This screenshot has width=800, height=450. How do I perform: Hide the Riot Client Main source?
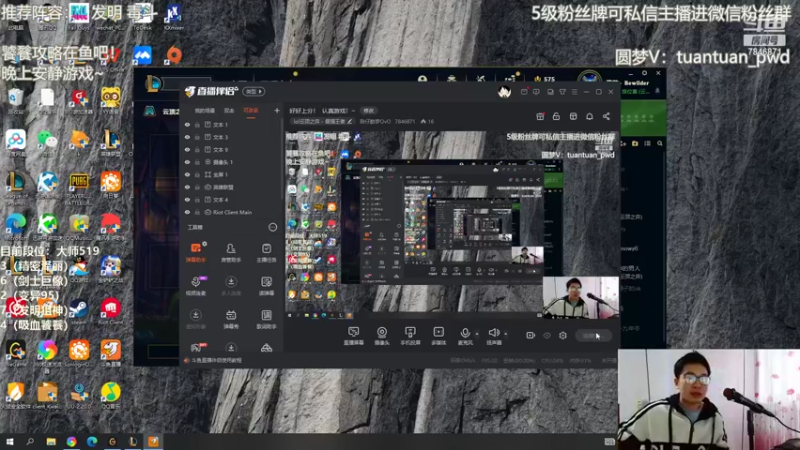[187, 212]
